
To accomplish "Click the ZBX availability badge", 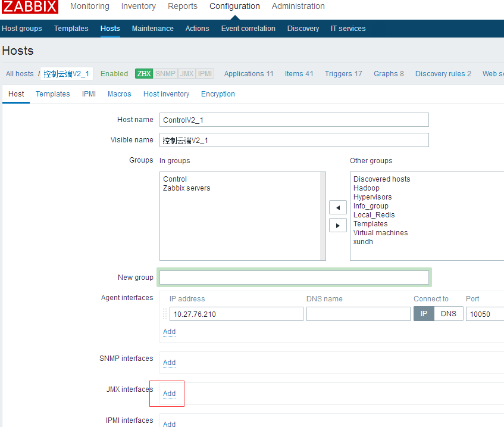I will point(143,74).
